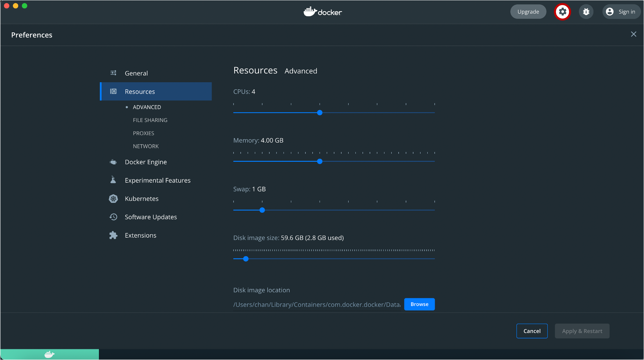The width and height of the screenshot is (644, 360).
Task: Select the Resources section
Action: point(156,91)
